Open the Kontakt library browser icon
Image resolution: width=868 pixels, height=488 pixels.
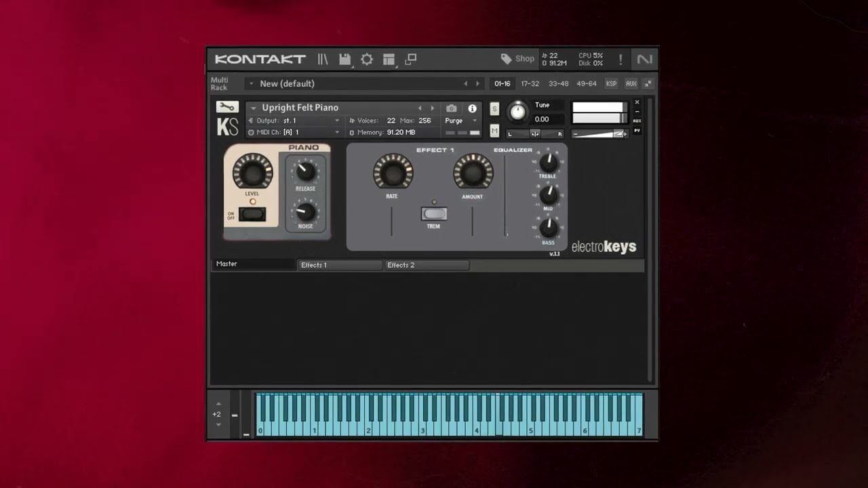(x=323, y=59)
